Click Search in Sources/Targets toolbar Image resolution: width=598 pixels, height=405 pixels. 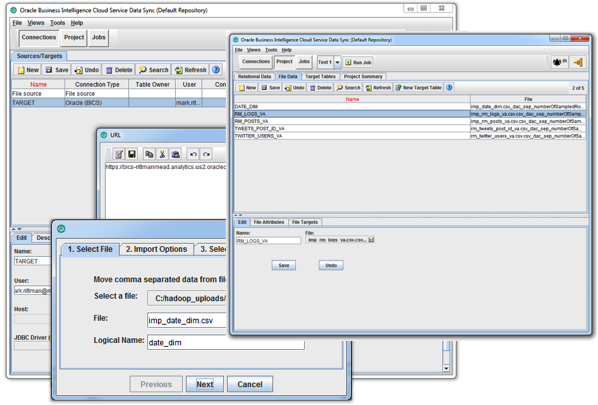tap(153, 70)
